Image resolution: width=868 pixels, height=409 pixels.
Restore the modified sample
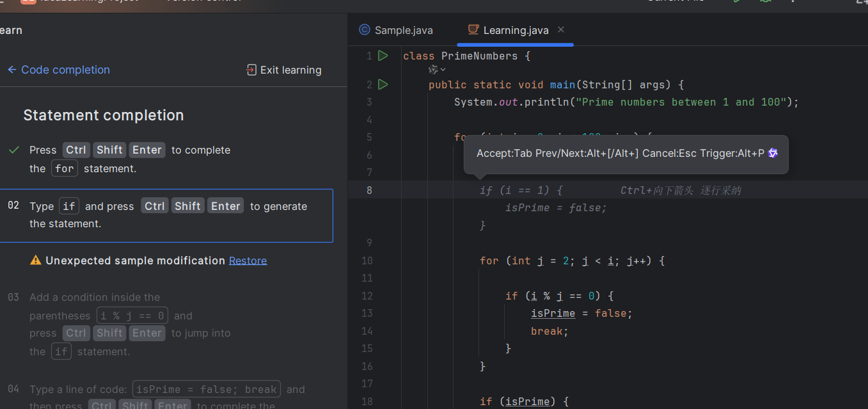click(248, 261)
